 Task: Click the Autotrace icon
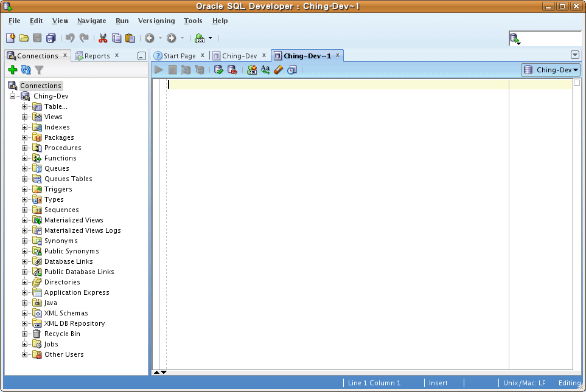coord(200,70)
